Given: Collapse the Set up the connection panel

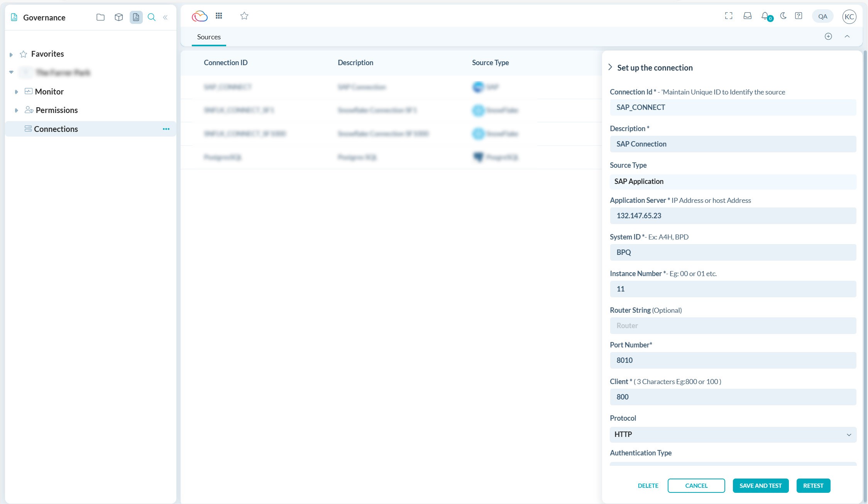Looking at the screenshot, I should 611,67.
